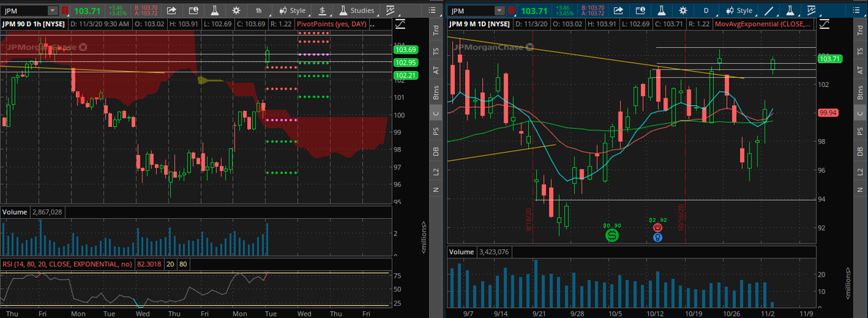Image resolution: width=868 pixels, height=318 pixels.
Task: Click the share icon in left chart toolbar
Action: click(x=171, y=11)
